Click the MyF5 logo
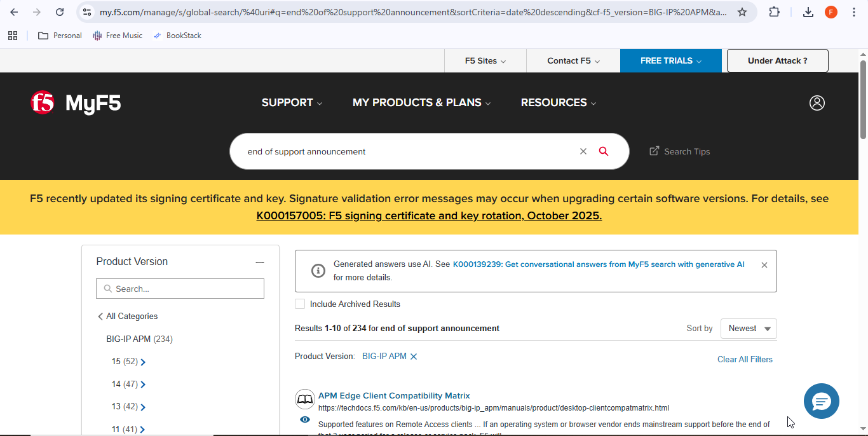The height and width of the screenshot is (436, 868). (76, 103)
